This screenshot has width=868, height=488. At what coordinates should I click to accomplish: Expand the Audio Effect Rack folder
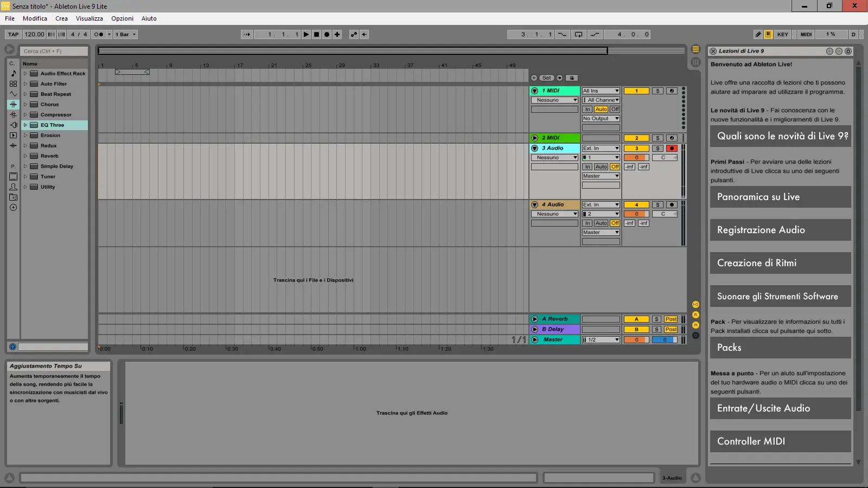click(x=25, y=73)
